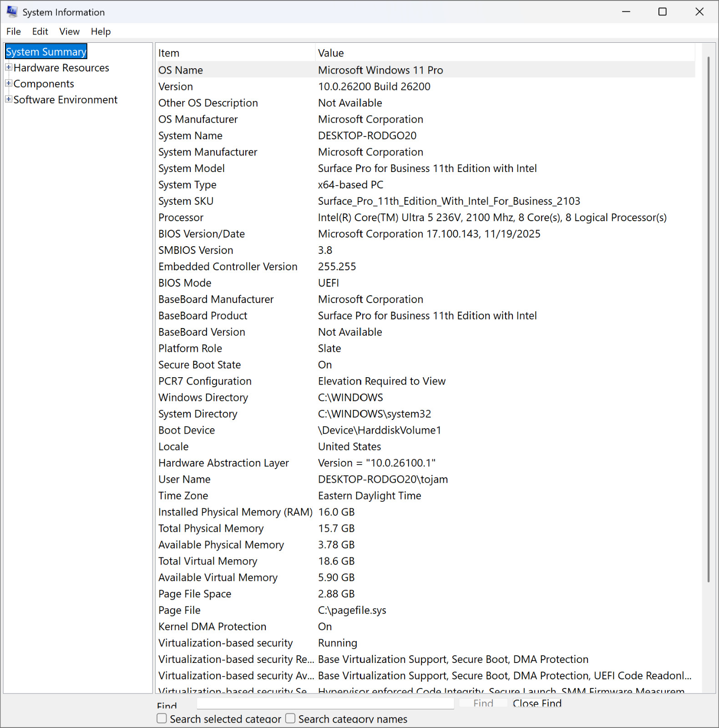Select the Software Environment tree item
Screen dimensions: 719x728
66,100
